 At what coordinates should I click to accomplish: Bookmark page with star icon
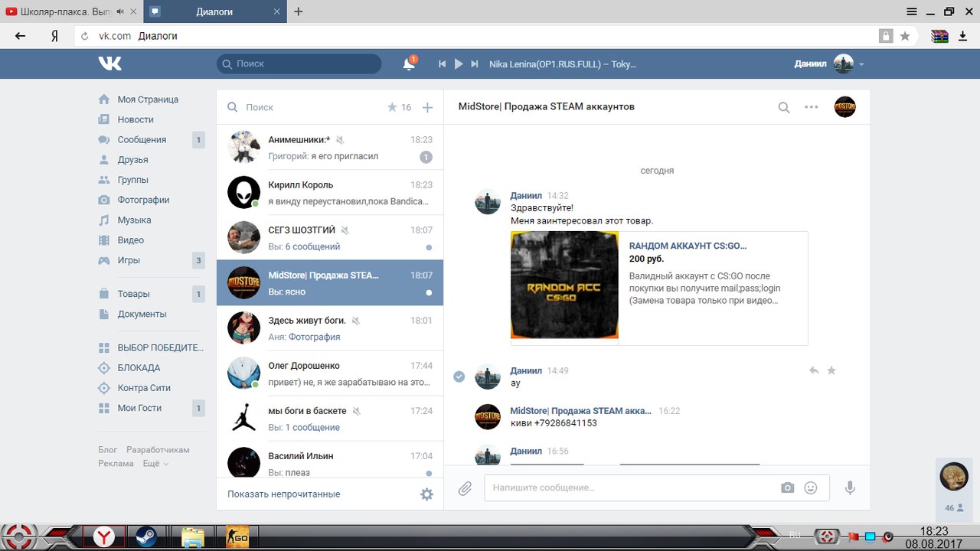pos(905,36)
